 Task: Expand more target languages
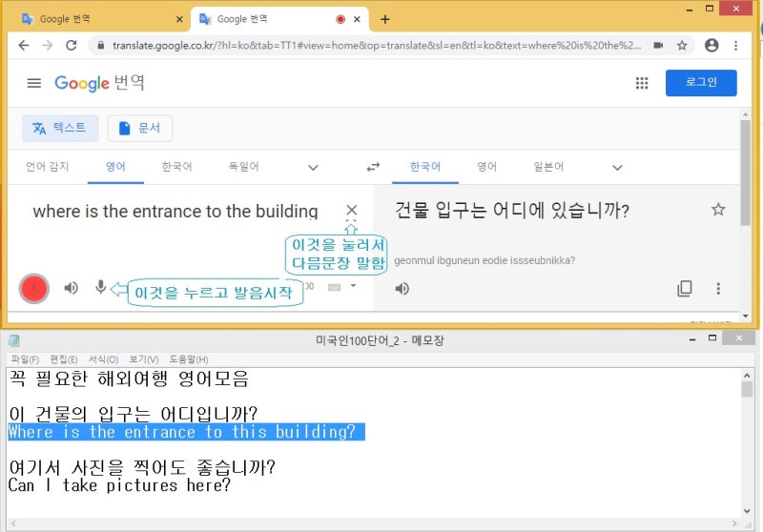pyautogui.click(x=617, y=168)
